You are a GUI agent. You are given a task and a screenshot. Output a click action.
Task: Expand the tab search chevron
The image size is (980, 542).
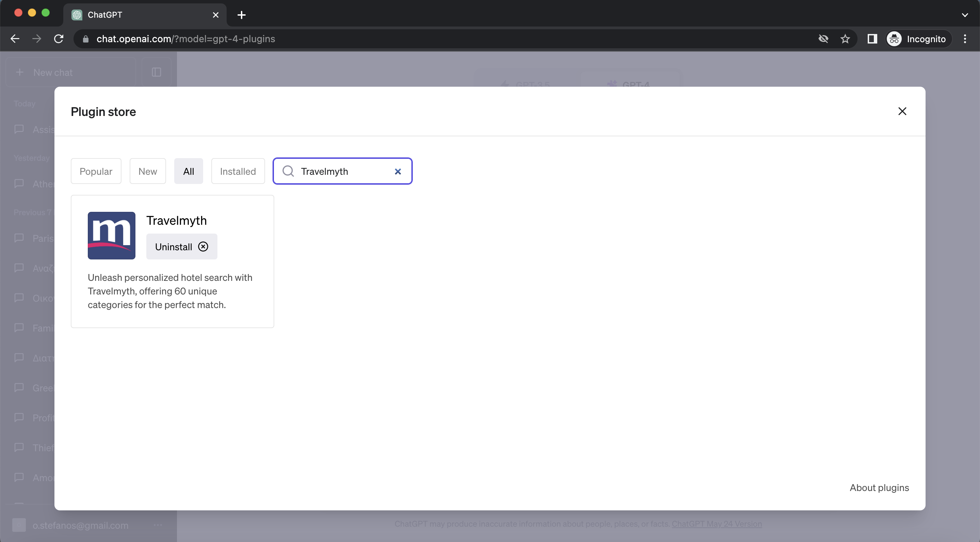965,15
